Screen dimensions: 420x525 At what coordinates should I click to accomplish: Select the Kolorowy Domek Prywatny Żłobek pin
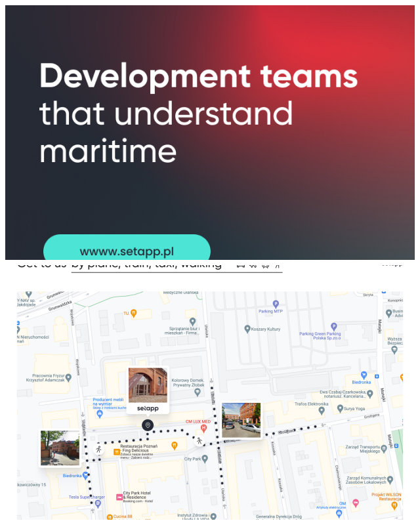198,392
